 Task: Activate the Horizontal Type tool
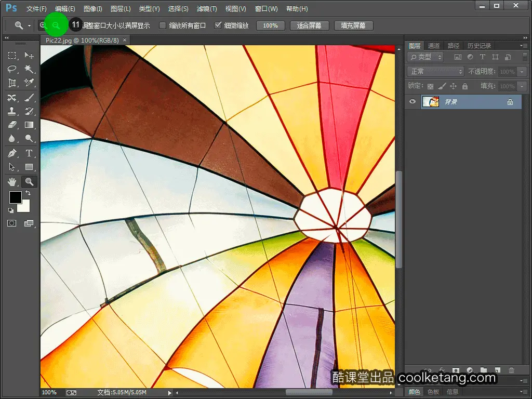[29, 153]
